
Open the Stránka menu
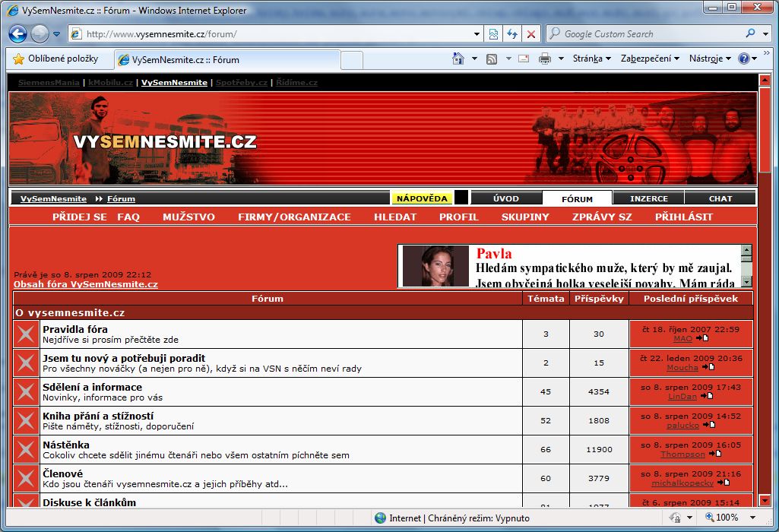(592, 59)
